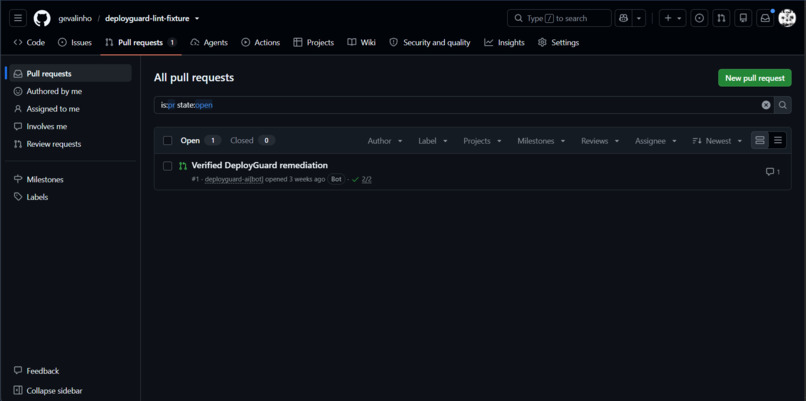Open Labels in the sidebar
Image resolution: width=806 pixels, height=401 pixels.
[70, 197]
